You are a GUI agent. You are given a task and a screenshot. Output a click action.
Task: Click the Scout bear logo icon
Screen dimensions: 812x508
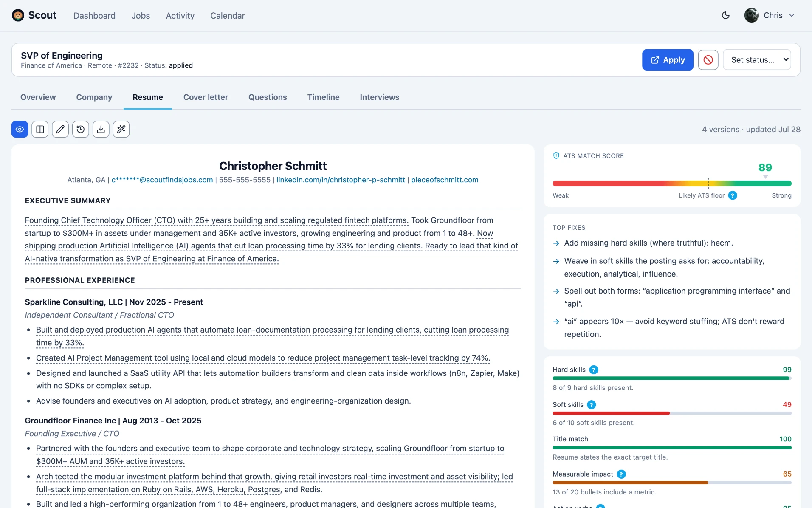click(18, 15)
